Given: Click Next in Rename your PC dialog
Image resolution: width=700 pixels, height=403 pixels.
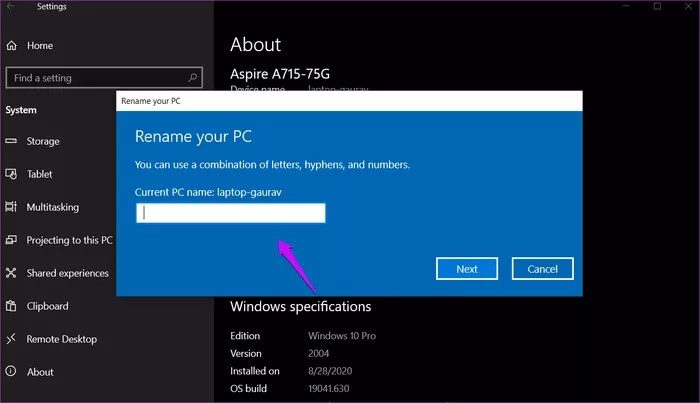Looking at the screenshot, I should [x=467, y=269].
